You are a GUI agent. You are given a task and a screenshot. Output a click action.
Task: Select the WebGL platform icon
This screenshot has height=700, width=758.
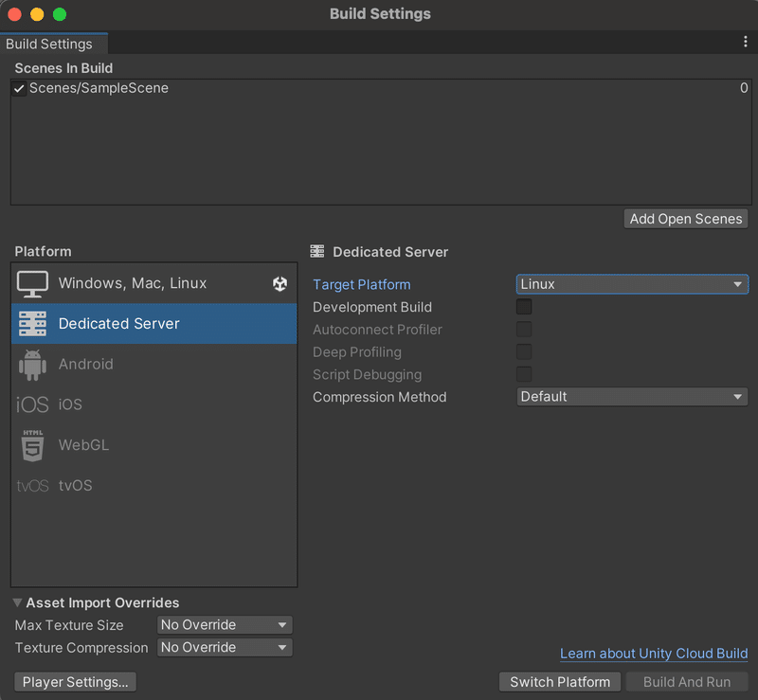(31, 445)
